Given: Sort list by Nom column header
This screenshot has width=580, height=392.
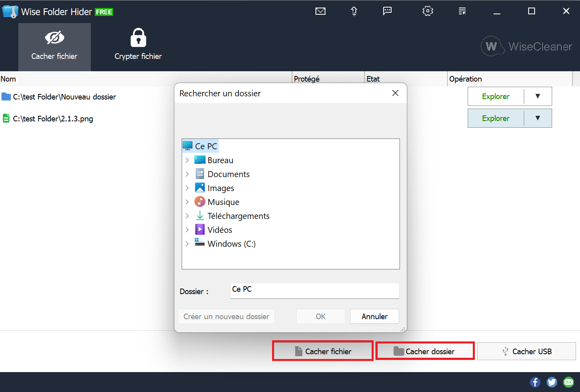Looking at the screenshot, I should (x=146, y=79).
